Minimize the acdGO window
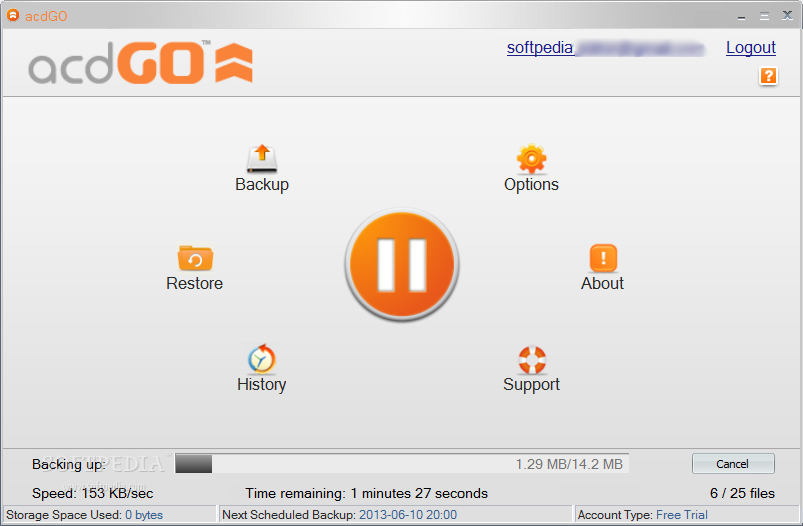 tap(741, 16)
